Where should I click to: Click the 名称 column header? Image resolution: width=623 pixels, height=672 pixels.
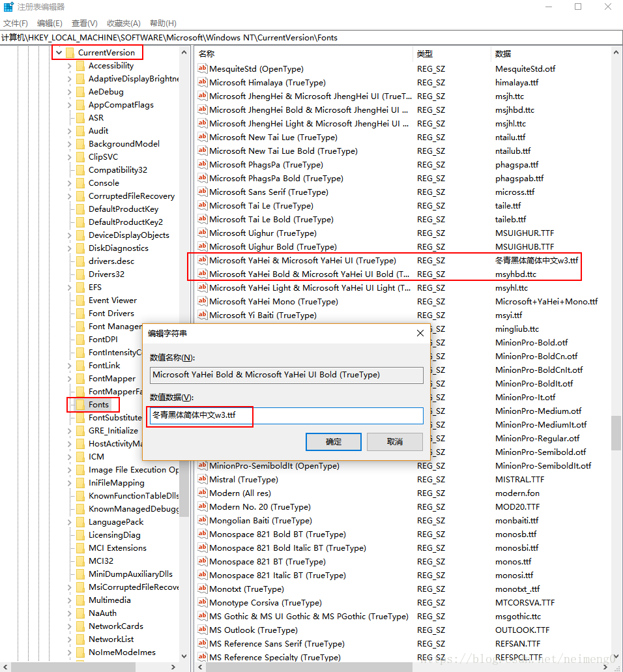coord(304,53)
